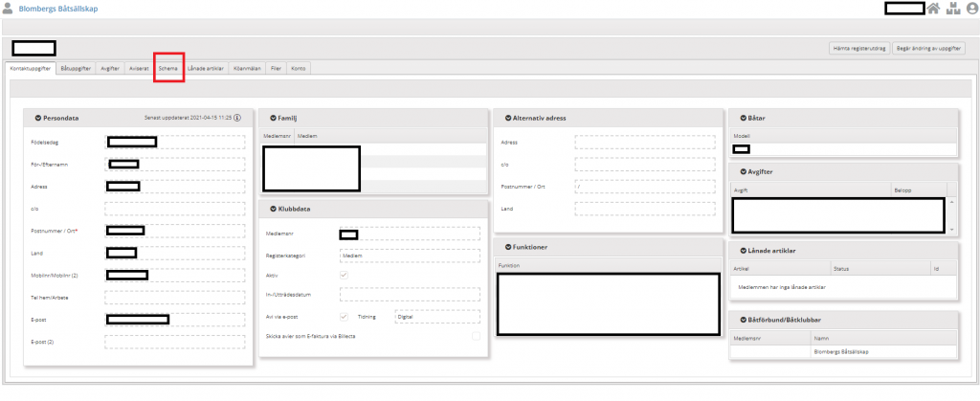Toggle the Aktiv checkbox
The height and width of the screenshot is (401, 980).
(x=344, y=275)
